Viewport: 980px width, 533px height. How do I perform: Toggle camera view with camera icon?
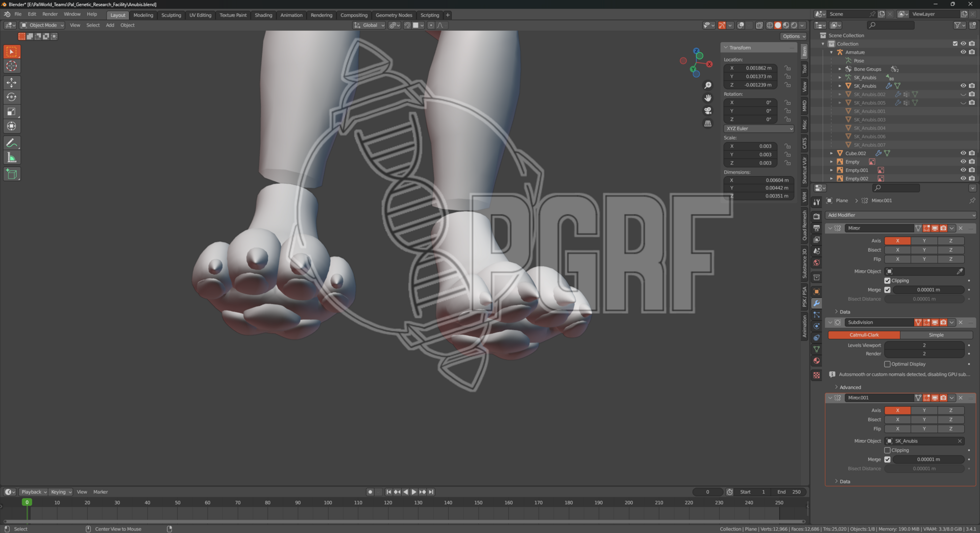point(708,111)
